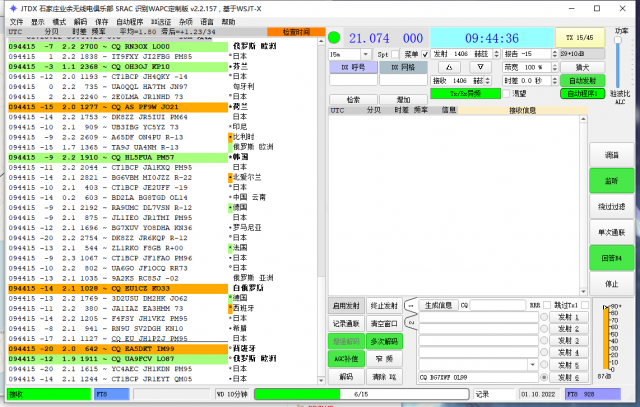This screenshot has width=640, height=407.
Task: Select the radio button next to 发射 3
Action: 544,340
